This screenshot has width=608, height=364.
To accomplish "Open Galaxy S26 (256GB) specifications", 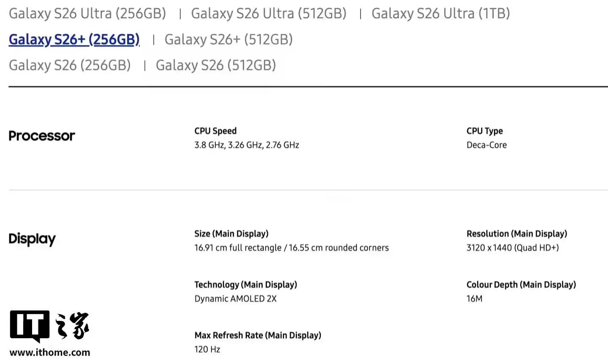I will tap(70, 65).
